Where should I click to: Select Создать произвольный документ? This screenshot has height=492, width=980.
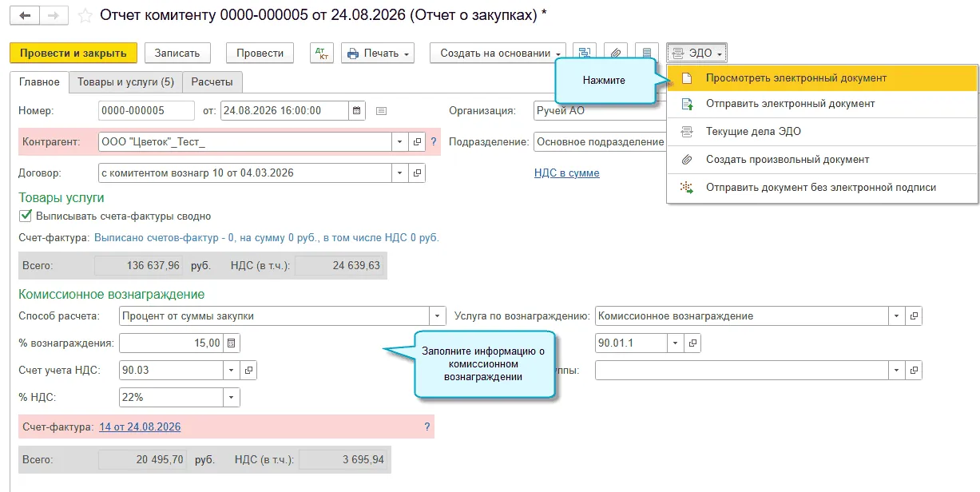pos(822,160)
